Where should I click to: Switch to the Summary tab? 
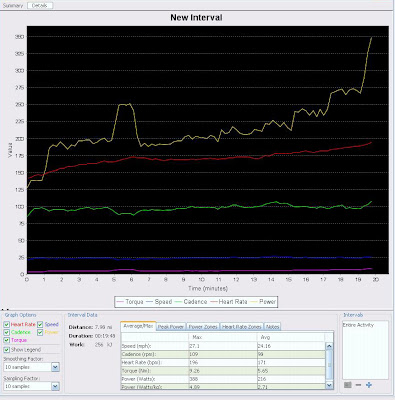[x=13, y=6]
